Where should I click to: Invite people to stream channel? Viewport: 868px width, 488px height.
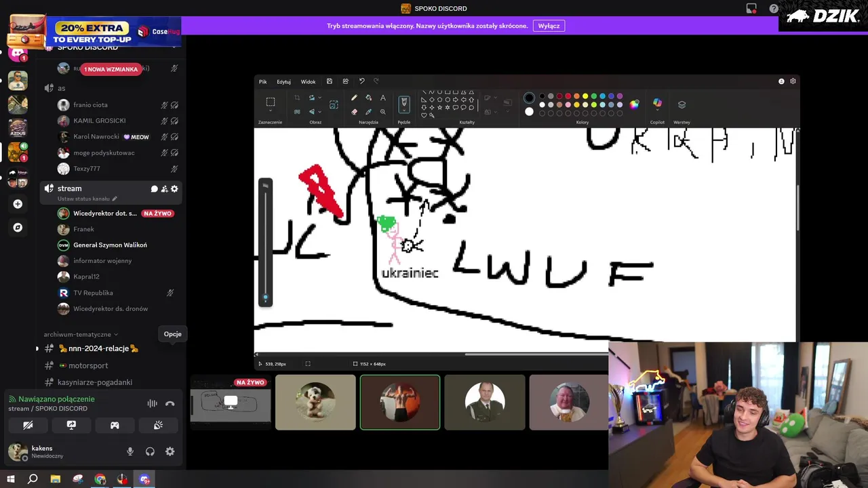[x=164, y=189]
